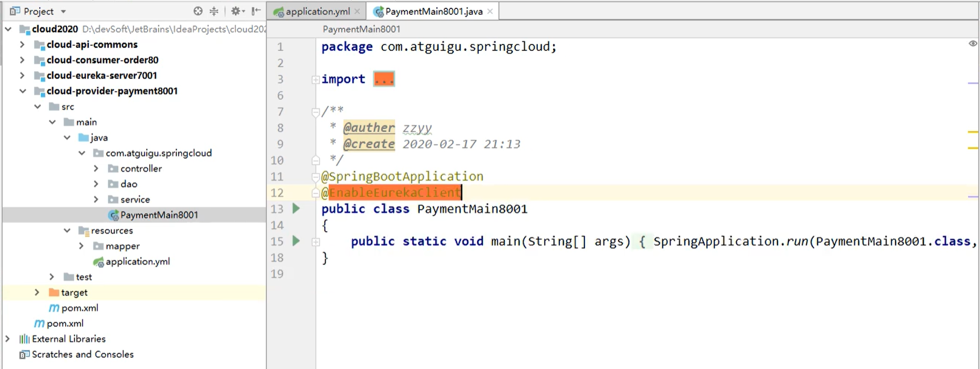Click line number 12 in gutter
This screenshot has width=980, height=369.
tap(277, 193)
